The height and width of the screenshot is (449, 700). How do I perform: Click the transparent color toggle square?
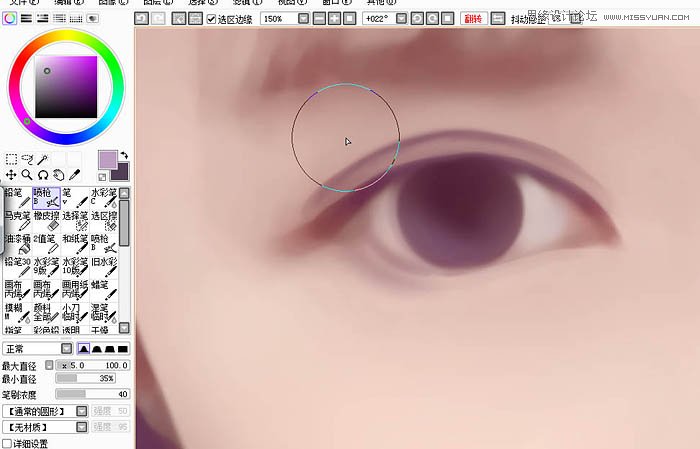click(x=102, y=177)
